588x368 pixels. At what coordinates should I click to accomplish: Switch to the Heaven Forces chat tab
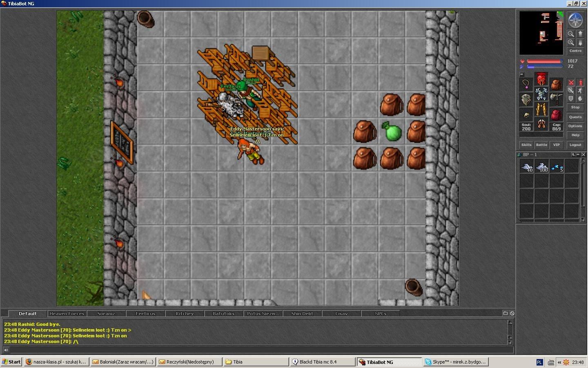[67, 314]
